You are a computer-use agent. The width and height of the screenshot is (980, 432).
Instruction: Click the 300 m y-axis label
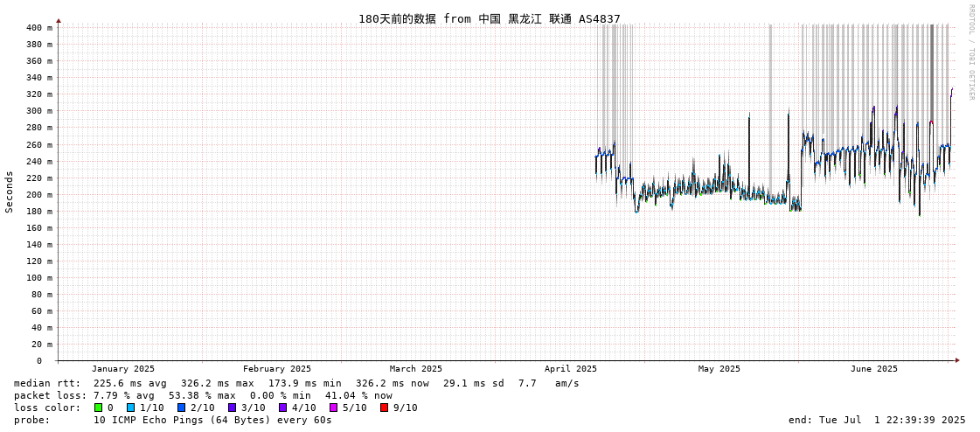click(x=39, y=111)
